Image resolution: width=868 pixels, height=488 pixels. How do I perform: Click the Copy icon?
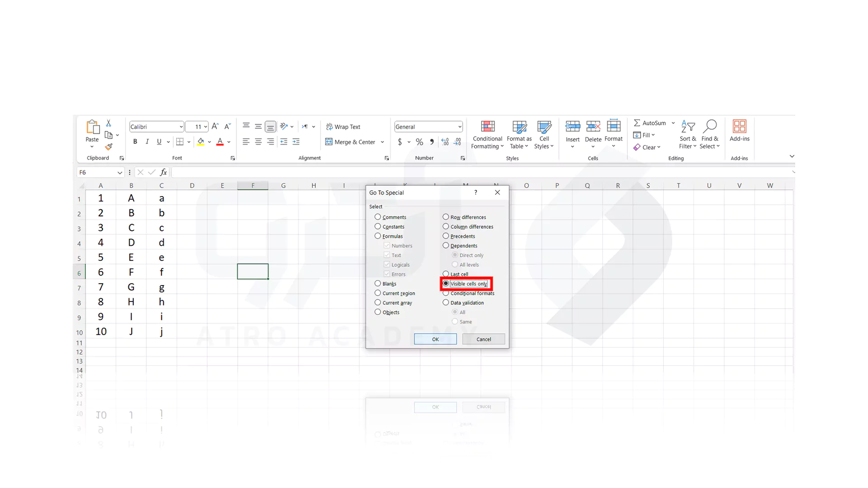tap(108, 135)
